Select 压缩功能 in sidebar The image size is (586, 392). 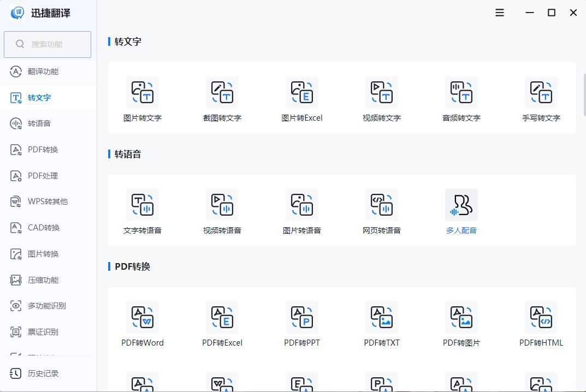click(x=48, y=280)
